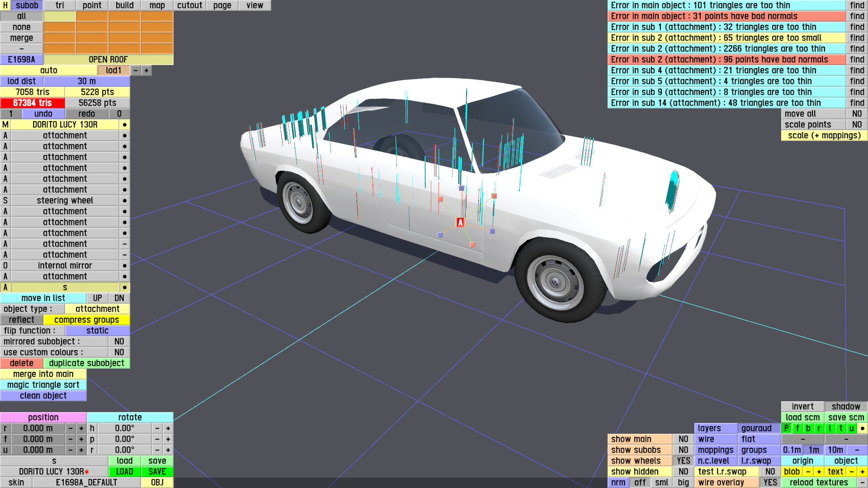Select the 't' top view button

click(x=840, y=428)
